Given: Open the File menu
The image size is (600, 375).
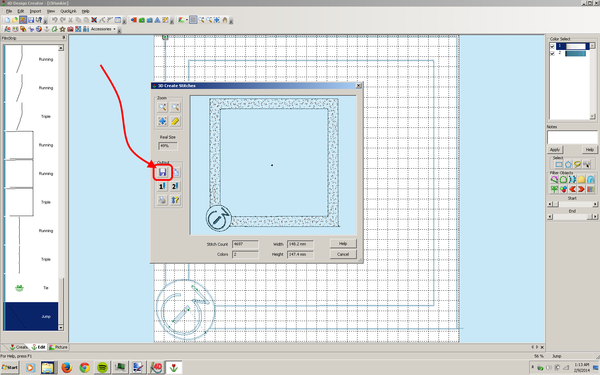Looking at the screenshot, I should coord(9,11).
